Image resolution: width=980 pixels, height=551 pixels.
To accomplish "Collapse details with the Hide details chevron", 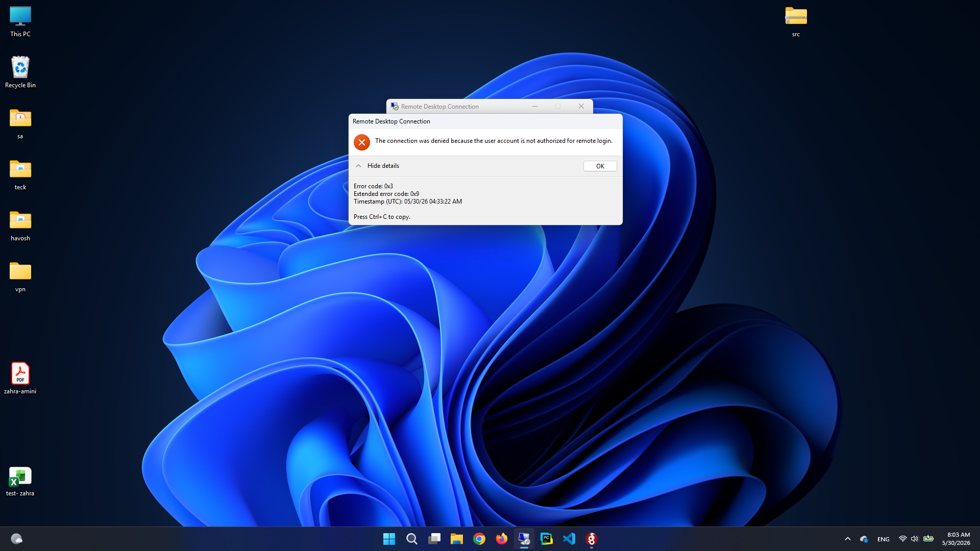I will click(359, 166).
